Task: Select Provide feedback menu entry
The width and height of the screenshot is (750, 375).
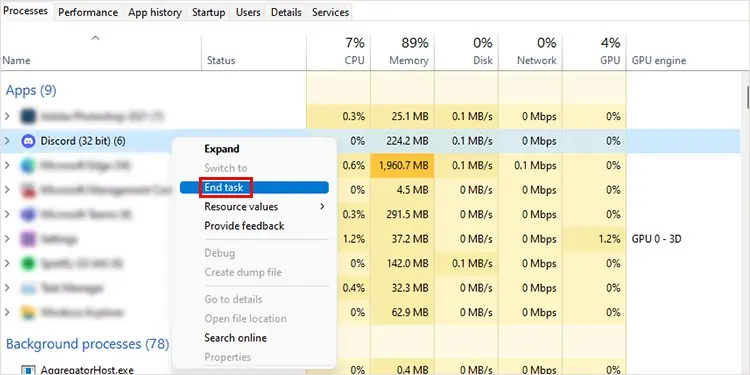Action: [244, 226]
